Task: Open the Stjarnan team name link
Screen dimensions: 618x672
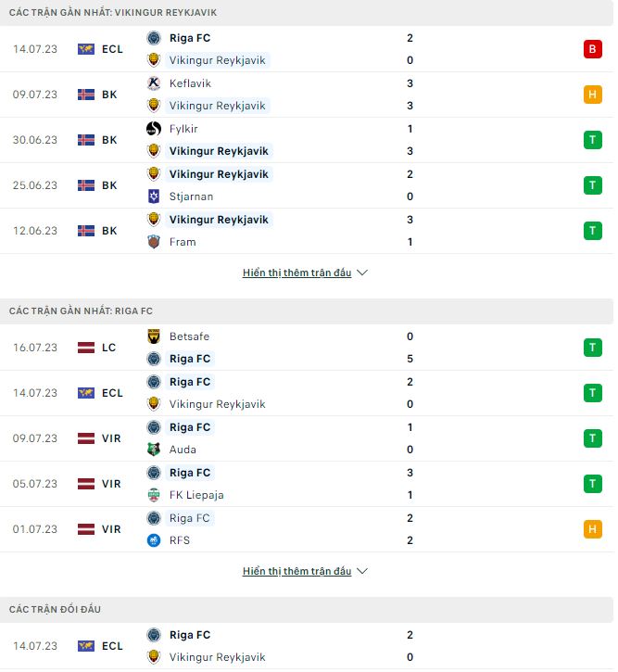Action: click(x=191, y=197)
